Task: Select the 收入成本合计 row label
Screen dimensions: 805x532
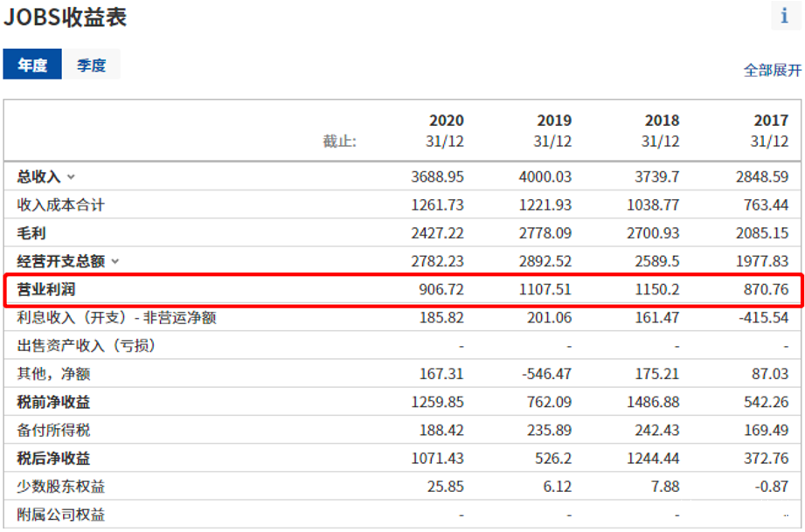Action: (x=61, y=205)
